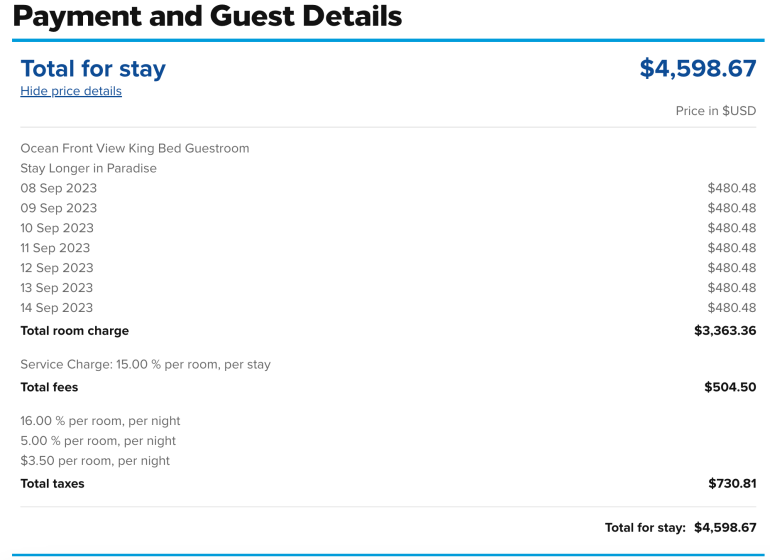This screenshot has height=560, width=770.
Task: Click the Total room charge label
Action: click(75, 331)
